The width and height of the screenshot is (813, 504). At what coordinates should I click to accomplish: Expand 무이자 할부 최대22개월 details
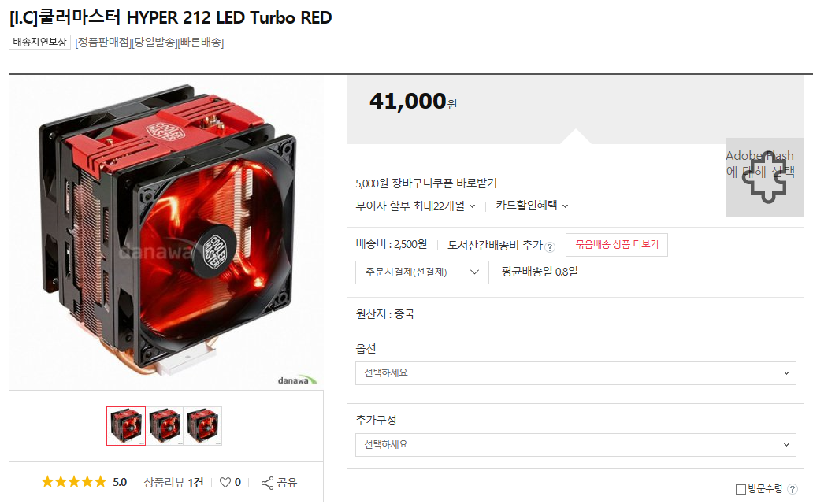click(x=415, y=206)
